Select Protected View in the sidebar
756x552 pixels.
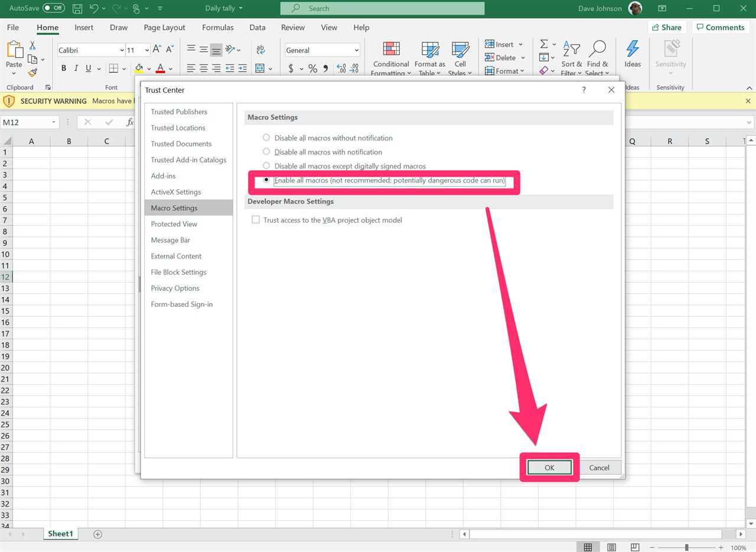[174, 223]
